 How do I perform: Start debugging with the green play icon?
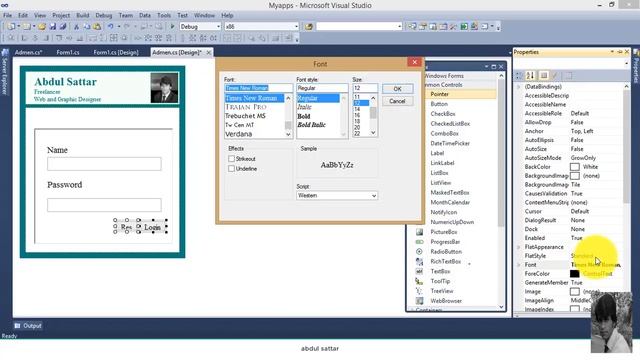(x=172, y=27)
